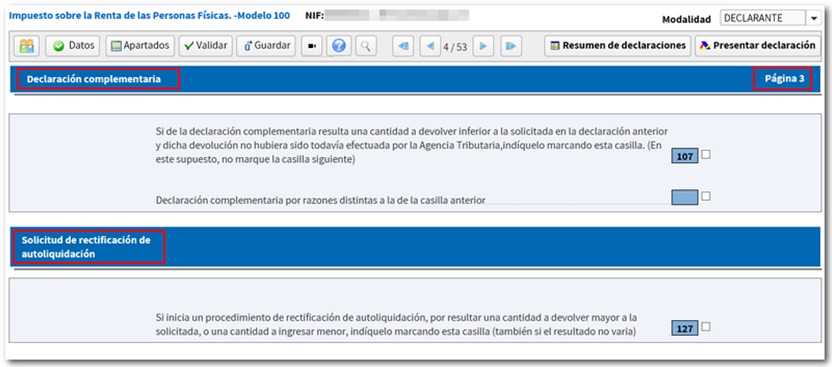Screen dimensions: 832x367
Task: Tick the checkbox for casilla 127
Action: point(706,327)
